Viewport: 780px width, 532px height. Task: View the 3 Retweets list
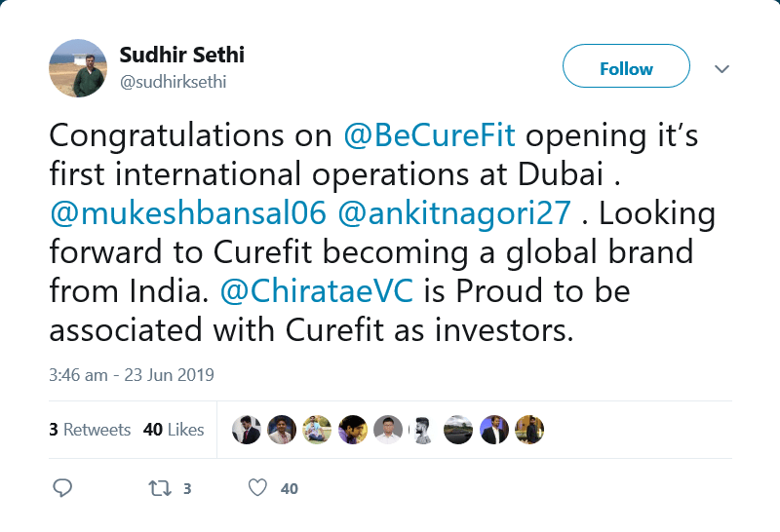90,430
